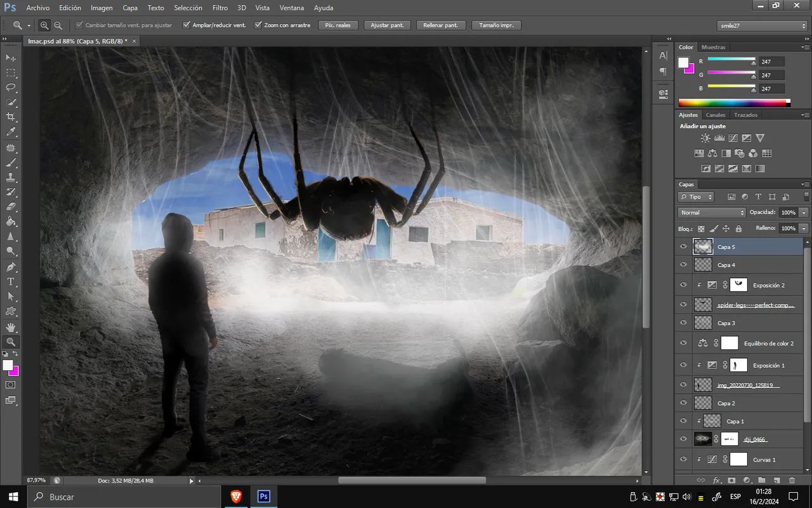The height and width of the screenshot is (508, 812).
Task: Delete layer with trash icon
Action: point(792,481)
